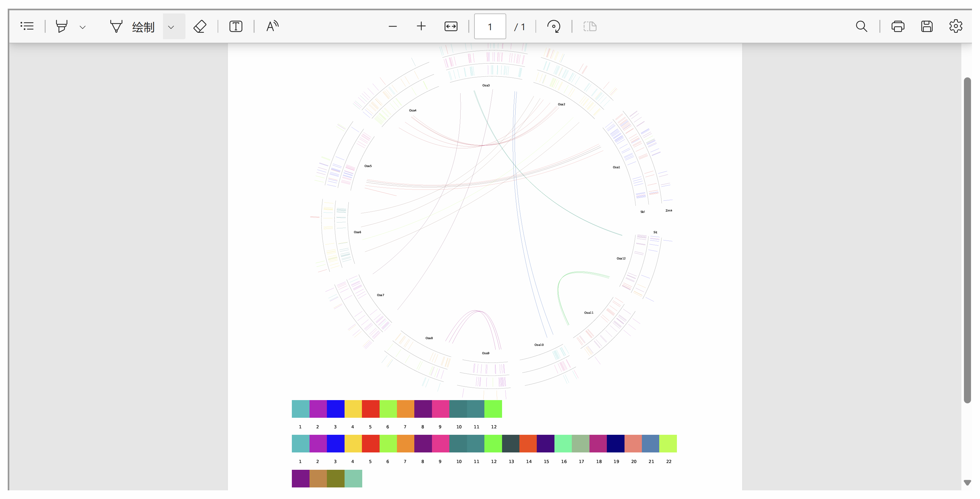Image resolution: width=980 pixels, height=499 pixels.
Task: Print the PDF document
Action: pyautogui.click(x=898, y=26)
